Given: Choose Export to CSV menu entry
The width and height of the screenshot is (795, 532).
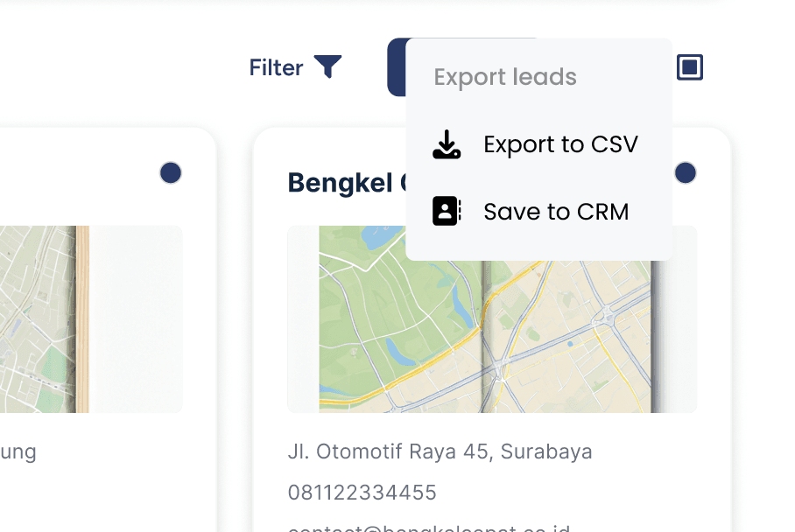Looking at the screenshot, I should click(x=560, y=144).
